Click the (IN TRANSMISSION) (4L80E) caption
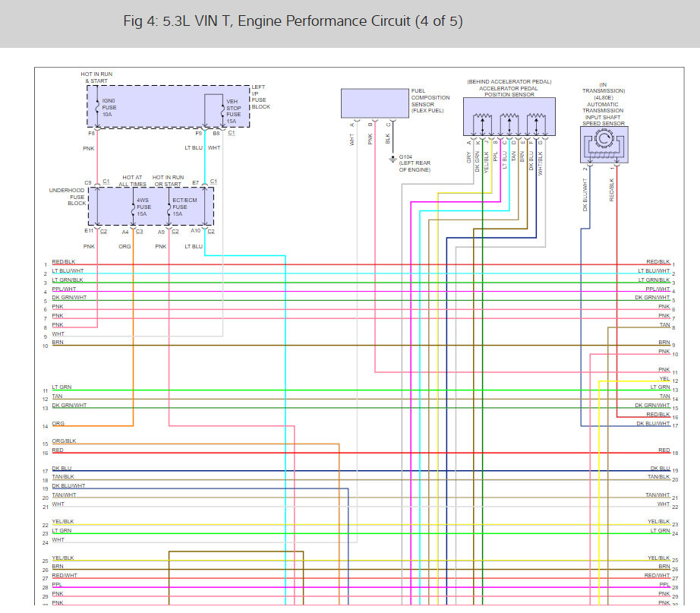700x613 pixels. pos(604,91)
